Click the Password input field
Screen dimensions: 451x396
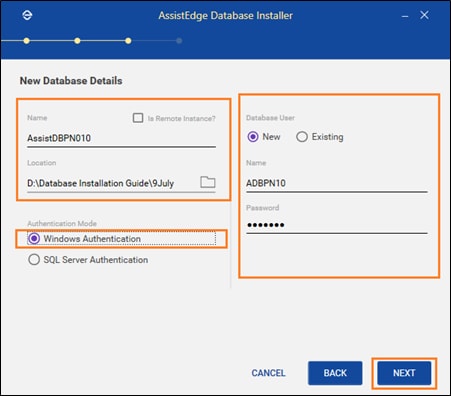[x=337, y=225]
